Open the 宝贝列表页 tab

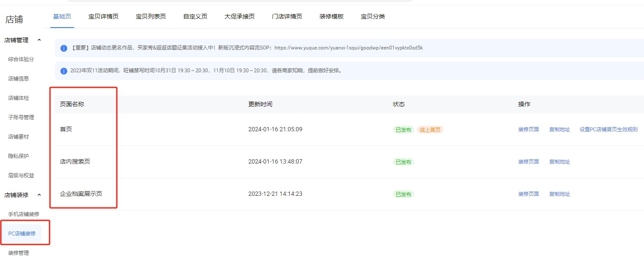click(151, 17)
